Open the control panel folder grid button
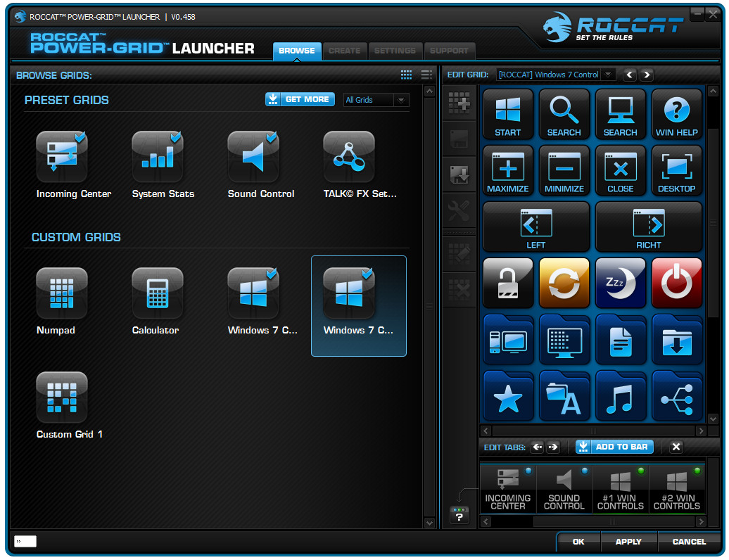 click(564, 340)
